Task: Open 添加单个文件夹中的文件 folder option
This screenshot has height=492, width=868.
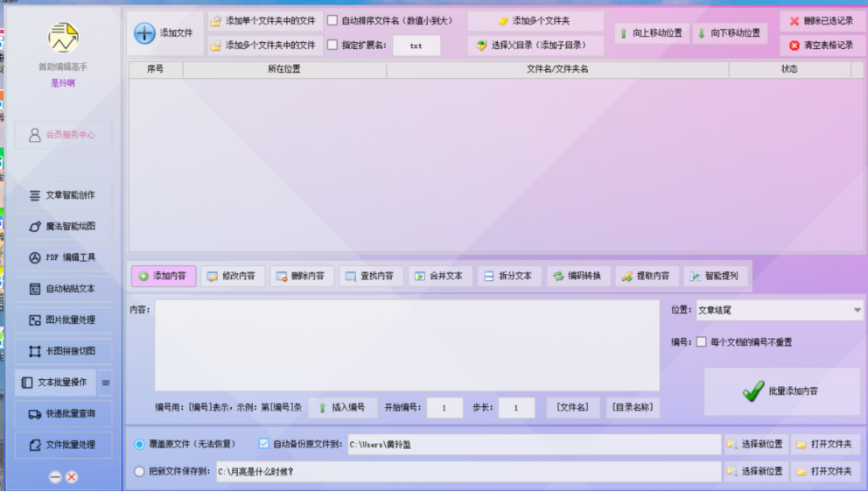Action: [x=265, y=21]
